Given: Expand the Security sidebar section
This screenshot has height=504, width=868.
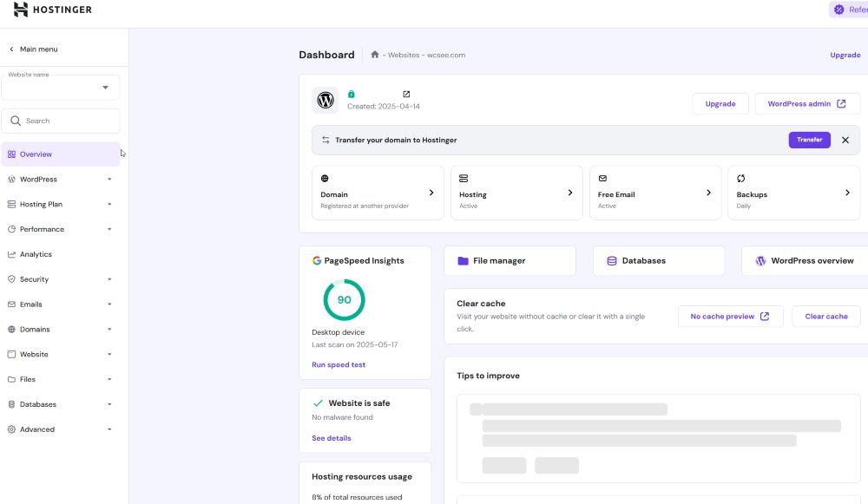Looking at the screenshot, I should tap(109, 279).
